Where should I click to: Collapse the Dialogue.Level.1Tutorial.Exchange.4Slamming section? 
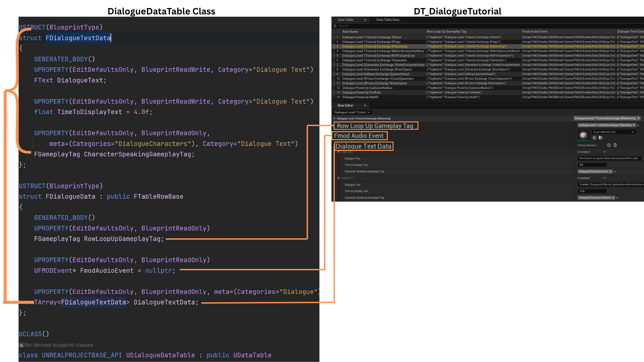(x=334, y=118)
